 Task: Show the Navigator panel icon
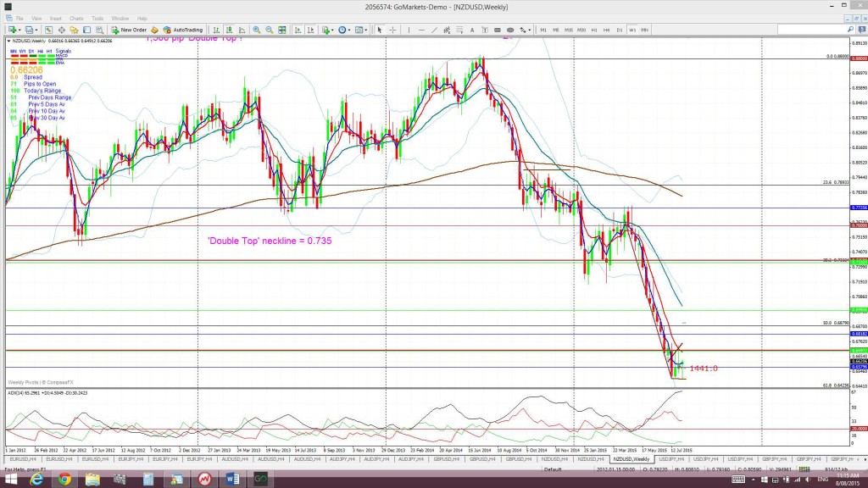tap(74, 30)
